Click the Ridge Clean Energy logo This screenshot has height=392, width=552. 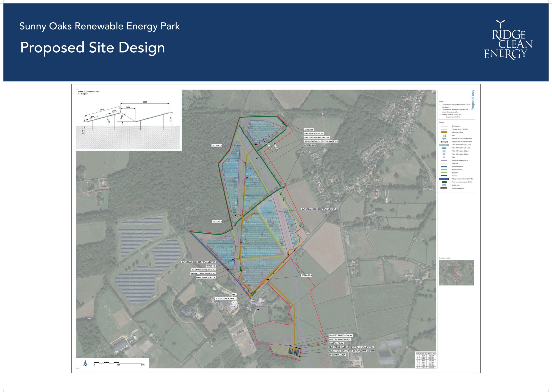pos(508,40)
